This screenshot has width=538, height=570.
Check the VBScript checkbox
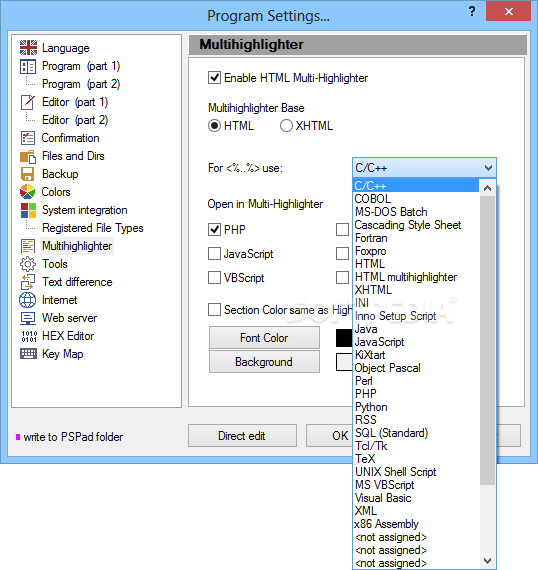point(214,278)
